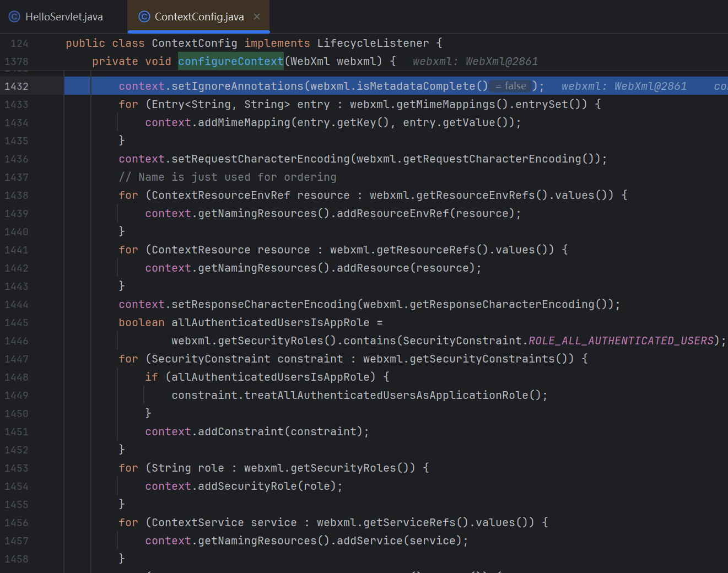Click treatAllAuthenticatedUsersAsApplicationRole method call
This screenshot has height=573, width=728.
point(386,395)
